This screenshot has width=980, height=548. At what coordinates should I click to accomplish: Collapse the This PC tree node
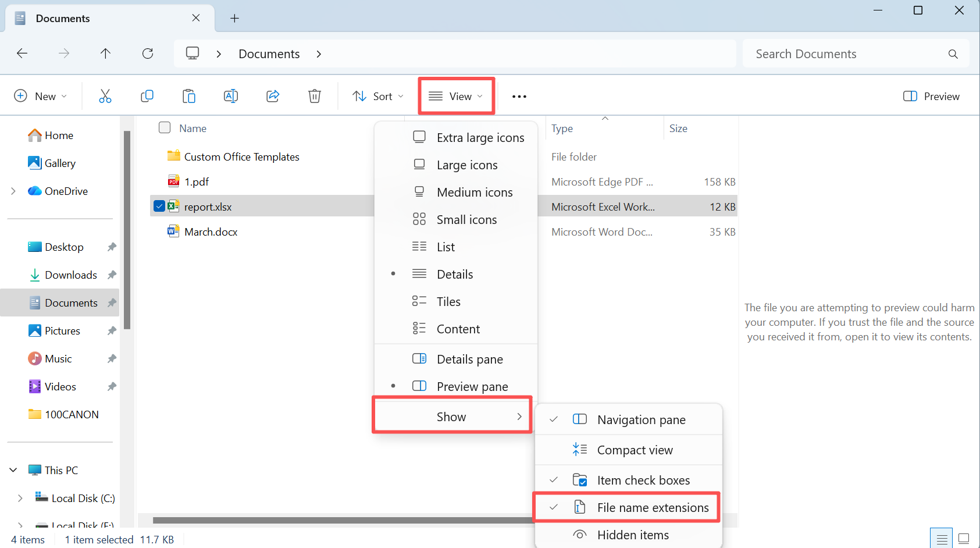tap(13, 470)
